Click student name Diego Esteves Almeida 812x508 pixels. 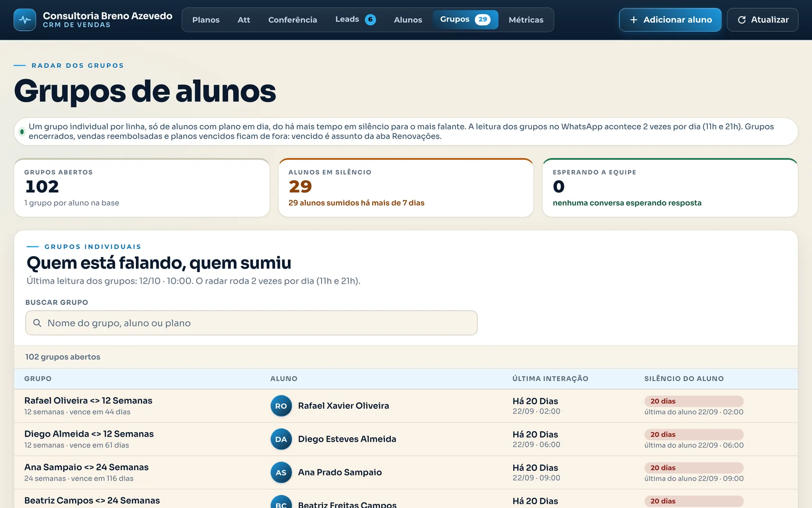point(347,439)
